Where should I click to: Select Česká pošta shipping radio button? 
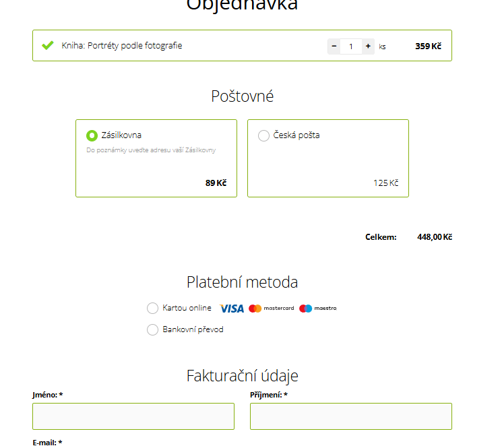coord(263,135)
